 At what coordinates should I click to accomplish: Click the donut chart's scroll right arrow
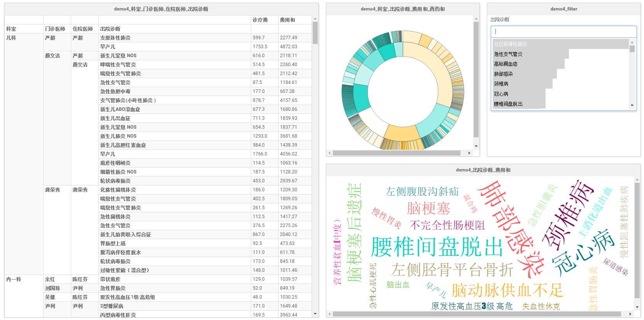pyautogui.click(x=469, y=153)
